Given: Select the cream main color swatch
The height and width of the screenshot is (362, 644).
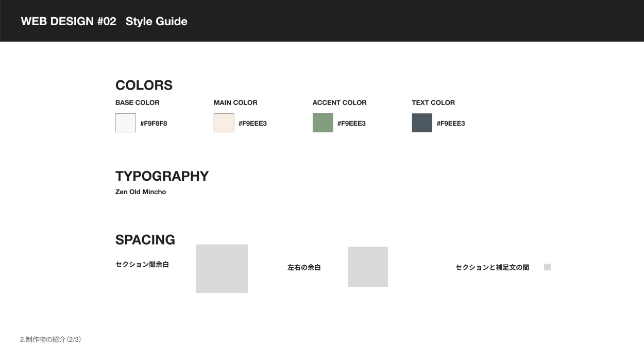Looking at the screenshot, I should tap(224, 123).
